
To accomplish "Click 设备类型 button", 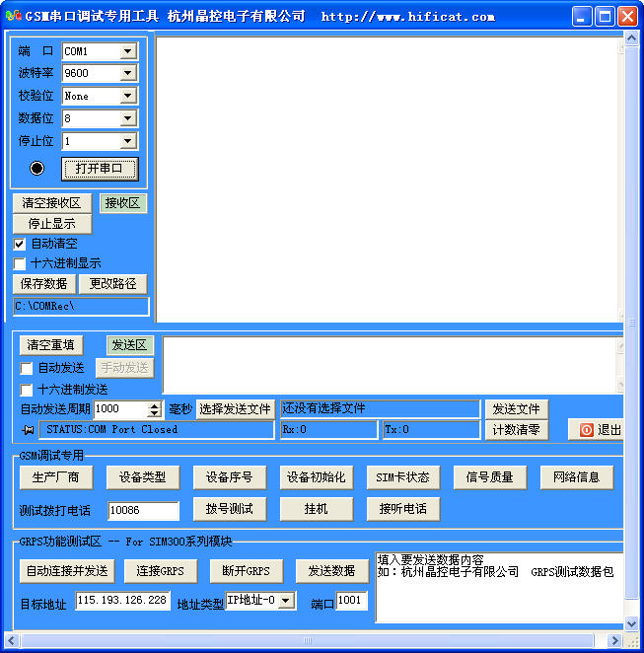I will [143, 477].
